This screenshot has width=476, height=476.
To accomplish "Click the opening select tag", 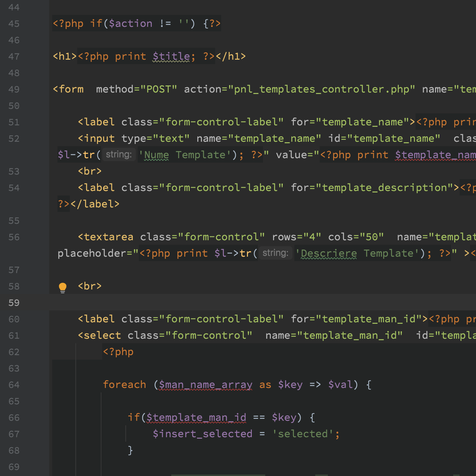I will point(99,335).
